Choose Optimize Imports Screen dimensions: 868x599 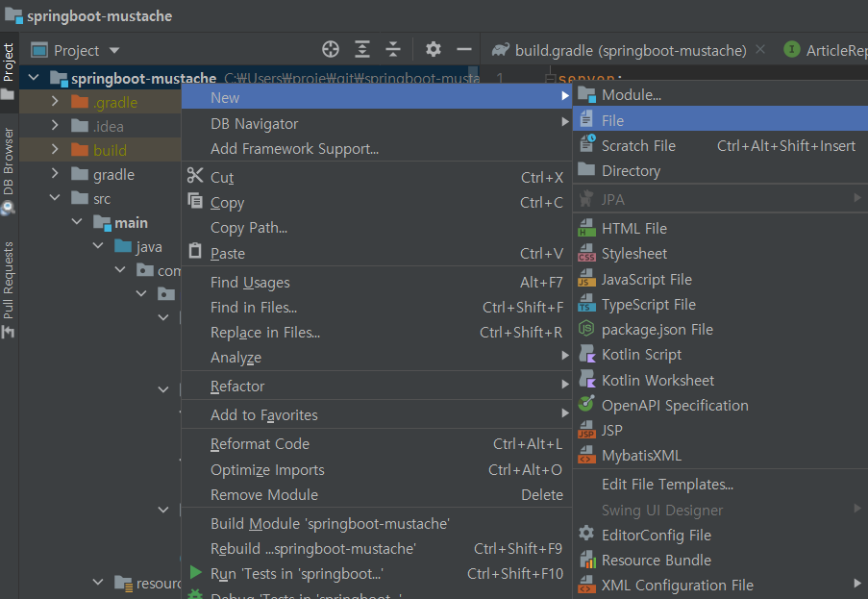coord(377,469)
